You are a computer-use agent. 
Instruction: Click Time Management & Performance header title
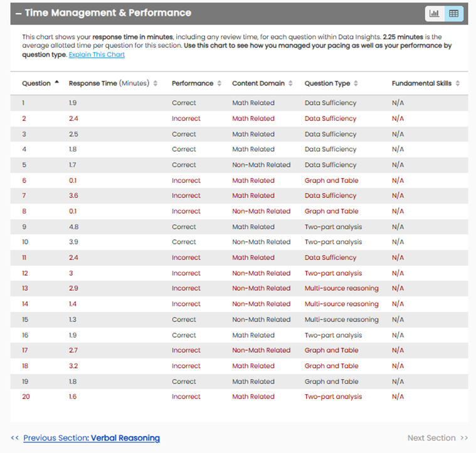(108, 13)
